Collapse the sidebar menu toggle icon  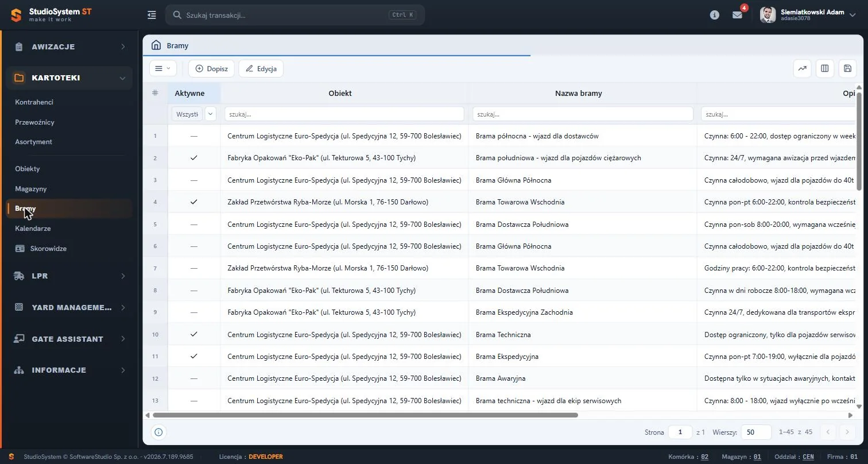pyautogui.click(x=152, y=15)
